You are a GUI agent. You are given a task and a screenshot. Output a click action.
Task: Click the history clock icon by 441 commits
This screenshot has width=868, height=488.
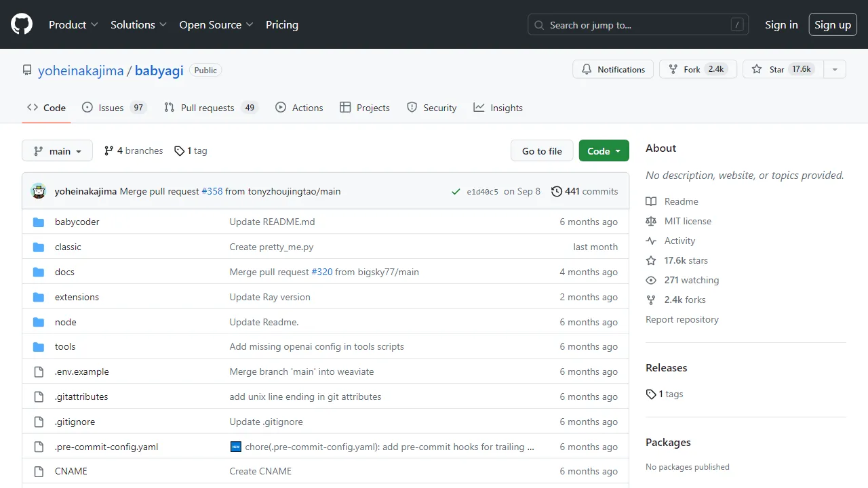tap(557, 191)
